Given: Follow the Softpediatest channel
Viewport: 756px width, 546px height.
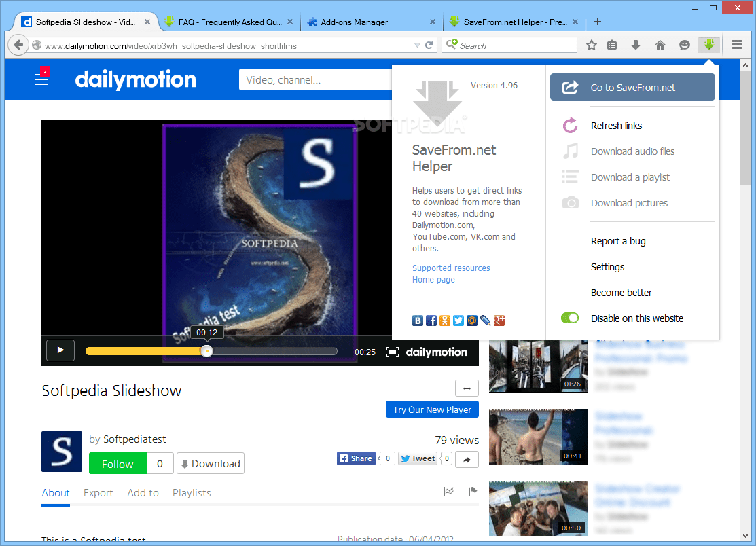Looking at the screenshot, I should point(118,464).
